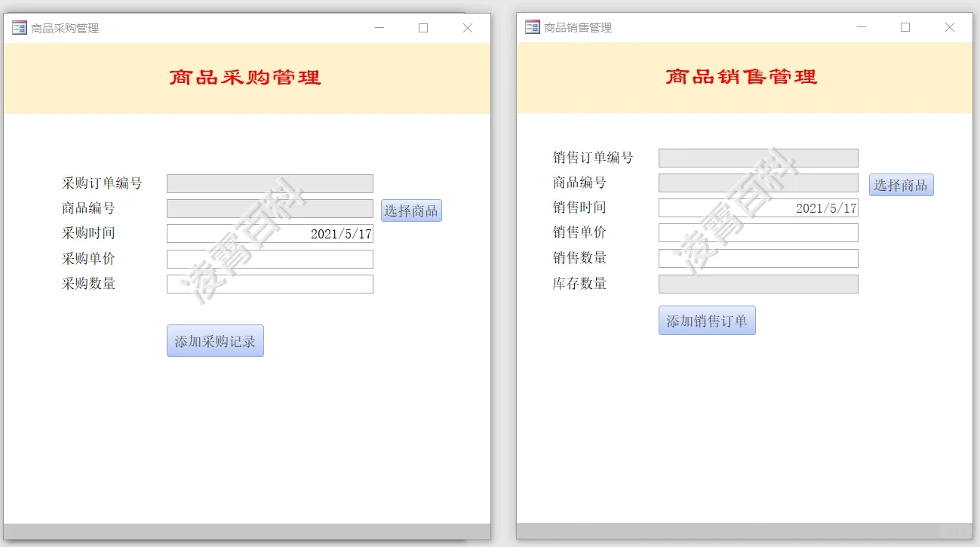Click the 采购数量 input field
Viewport: 980px width, 547px height.
coord(269,284)
